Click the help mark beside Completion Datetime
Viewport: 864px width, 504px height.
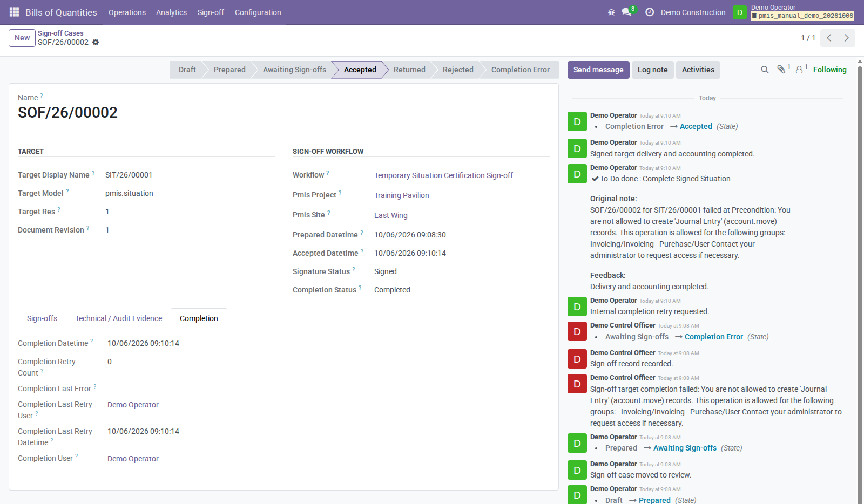coord(92,341)
